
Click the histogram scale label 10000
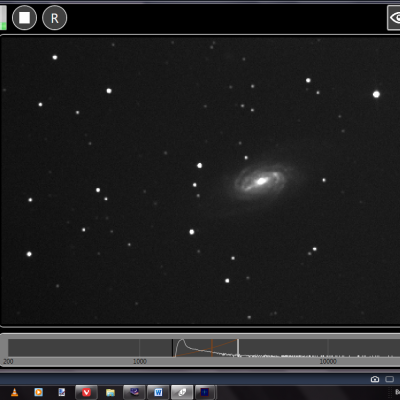(328, 361)
